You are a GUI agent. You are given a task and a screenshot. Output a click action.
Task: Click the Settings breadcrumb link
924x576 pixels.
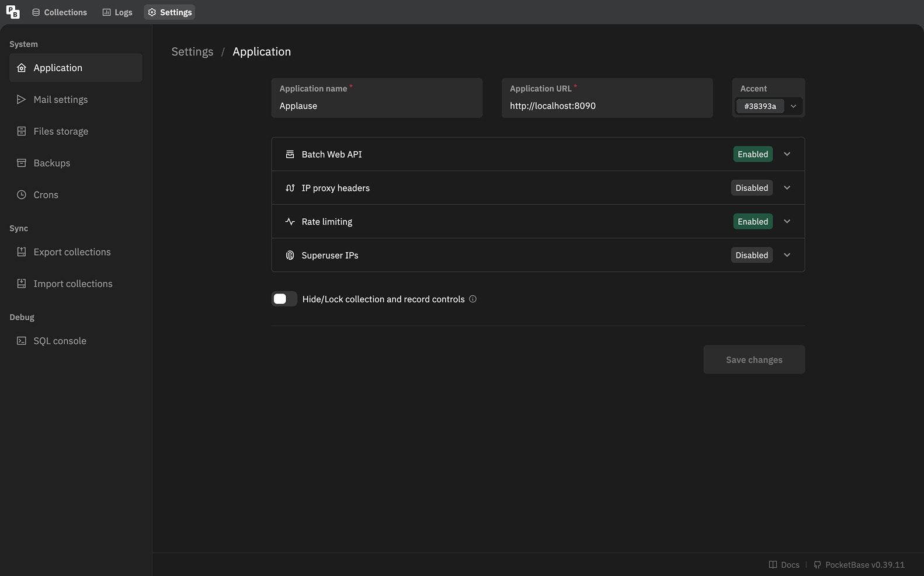point(192,51)
